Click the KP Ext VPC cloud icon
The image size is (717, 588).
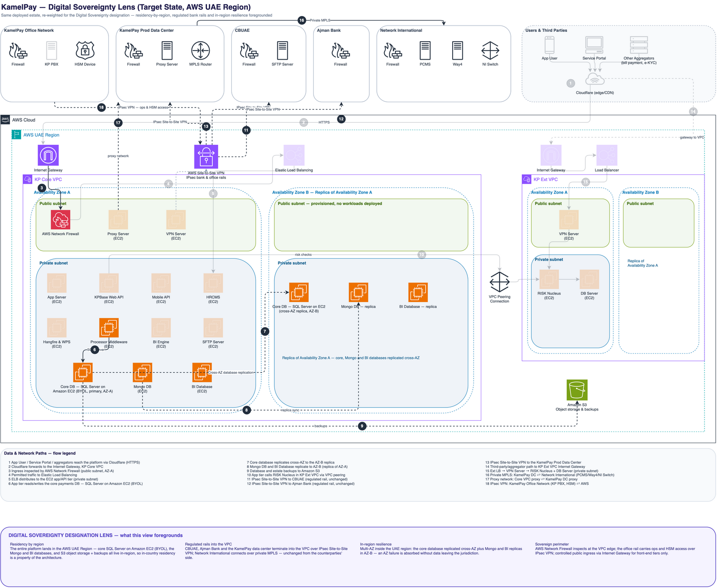[527, 179]
